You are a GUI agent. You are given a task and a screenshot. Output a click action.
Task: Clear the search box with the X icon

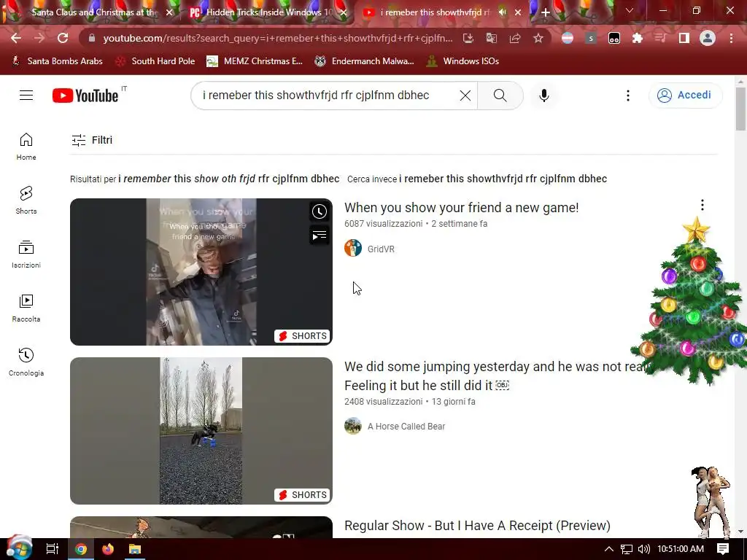(465, 96)
